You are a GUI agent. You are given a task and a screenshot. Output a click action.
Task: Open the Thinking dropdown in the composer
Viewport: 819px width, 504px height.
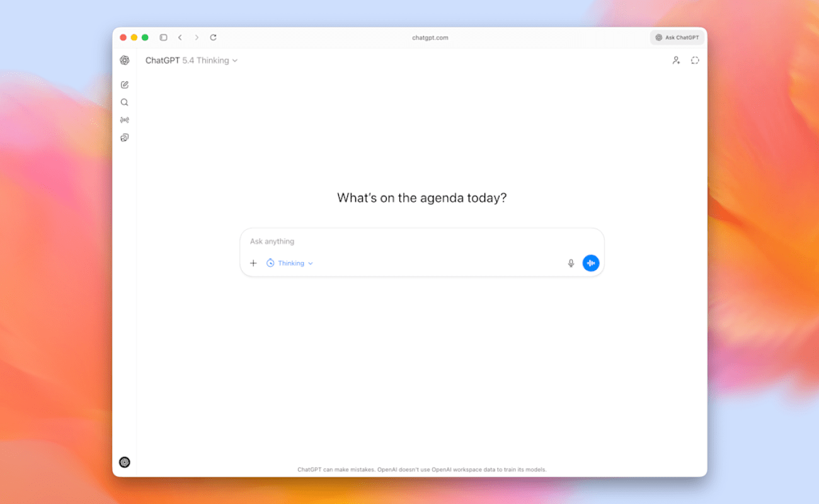(290, 263)
